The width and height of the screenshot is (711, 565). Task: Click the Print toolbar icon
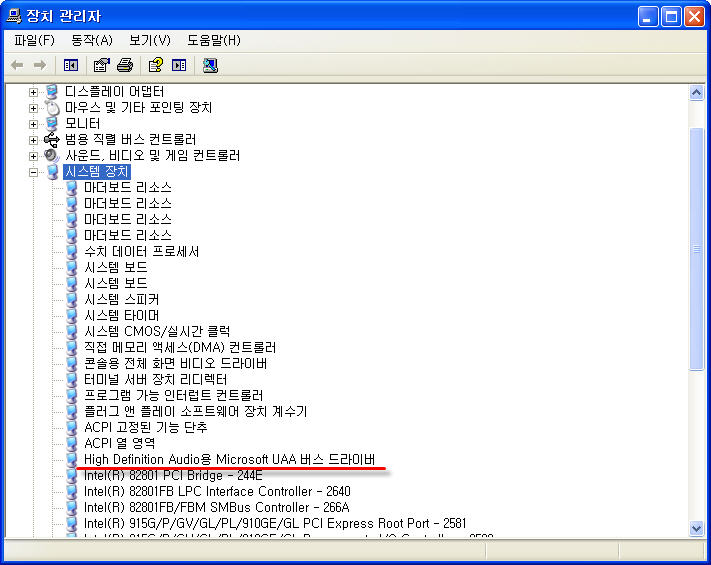(125, 65)
